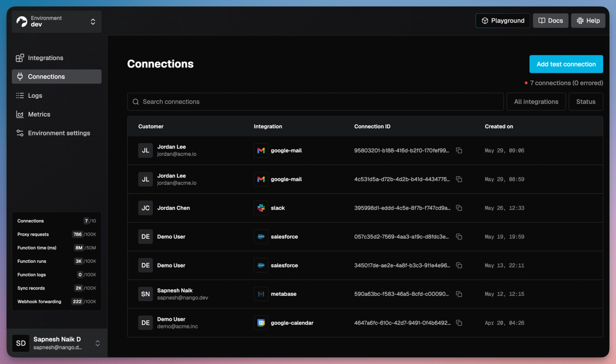Focus the Search connections field
This screenshot has height=364, width=616.
(315, 102)
